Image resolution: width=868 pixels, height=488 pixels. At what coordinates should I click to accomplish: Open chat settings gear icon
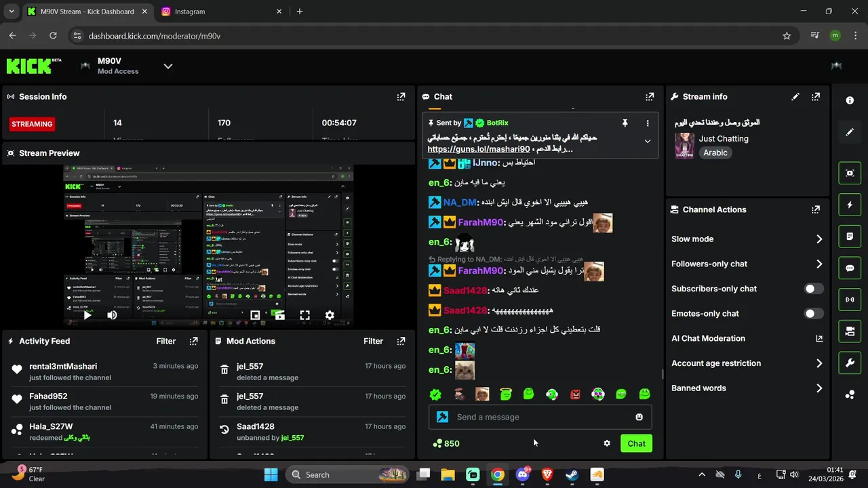click(607, 443)
